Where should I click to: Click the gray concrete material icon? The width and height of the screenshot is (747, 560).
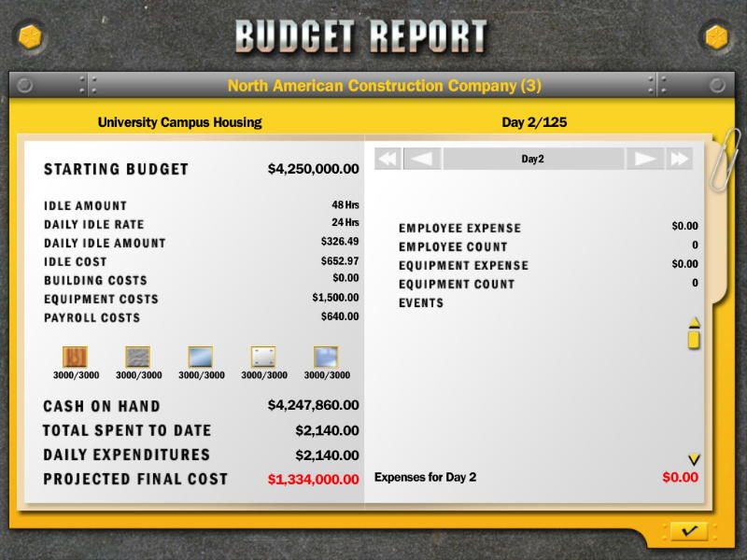[x=138, y=357]
